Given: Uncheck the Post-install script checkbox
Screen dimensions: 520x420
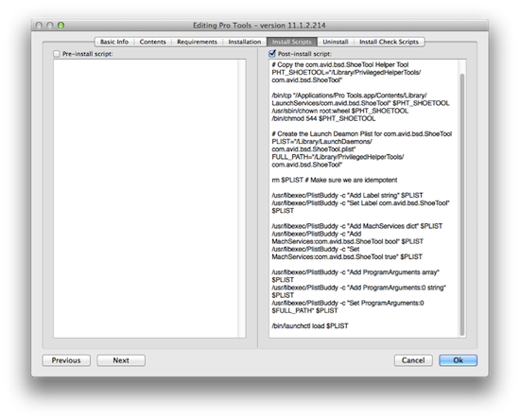Looking at the screenshot, I should [272, 53].
